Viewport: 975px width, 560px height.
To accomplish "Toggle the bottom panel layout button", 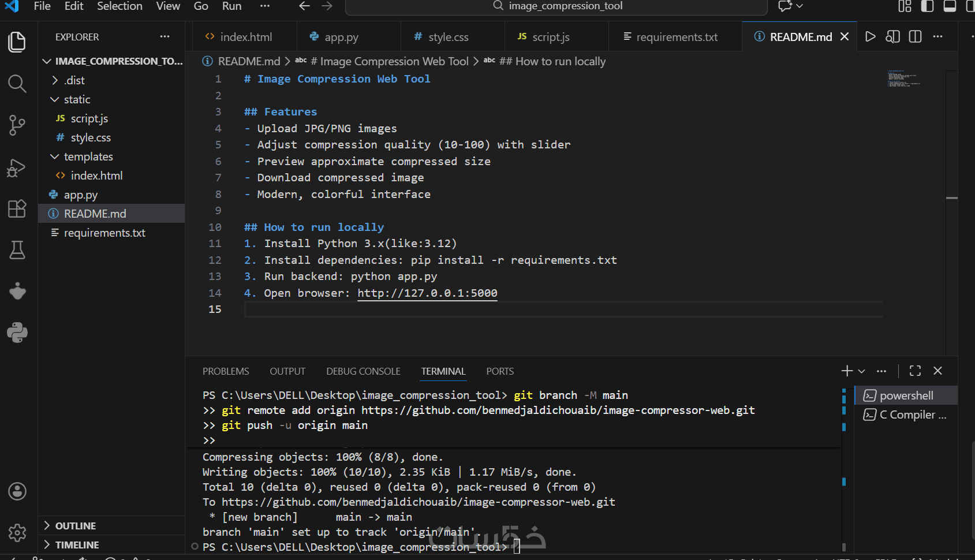I will coord(950,6).
